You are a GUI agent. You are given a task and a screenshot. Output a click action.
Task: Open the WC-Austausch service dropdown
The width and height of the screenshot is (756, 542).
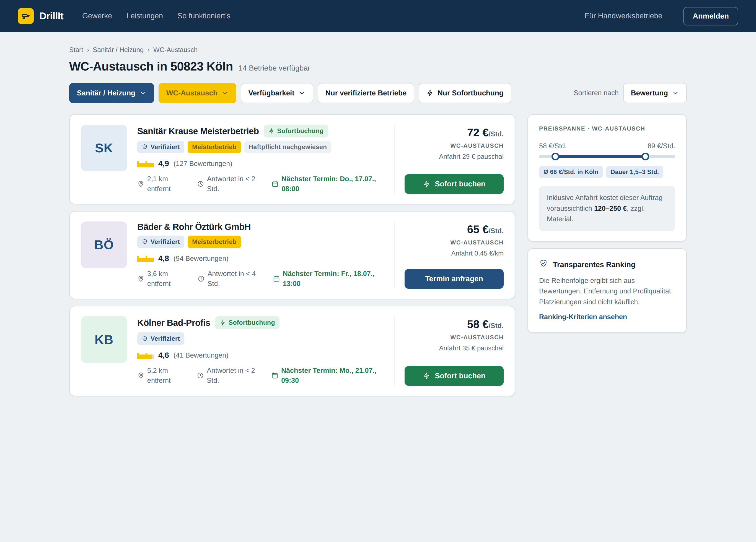point(197,93)
